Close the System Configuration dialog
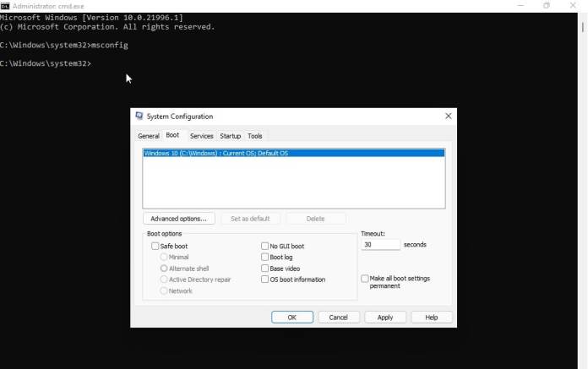The height and width of the screenshot is (369, 588). pos(448,117)
